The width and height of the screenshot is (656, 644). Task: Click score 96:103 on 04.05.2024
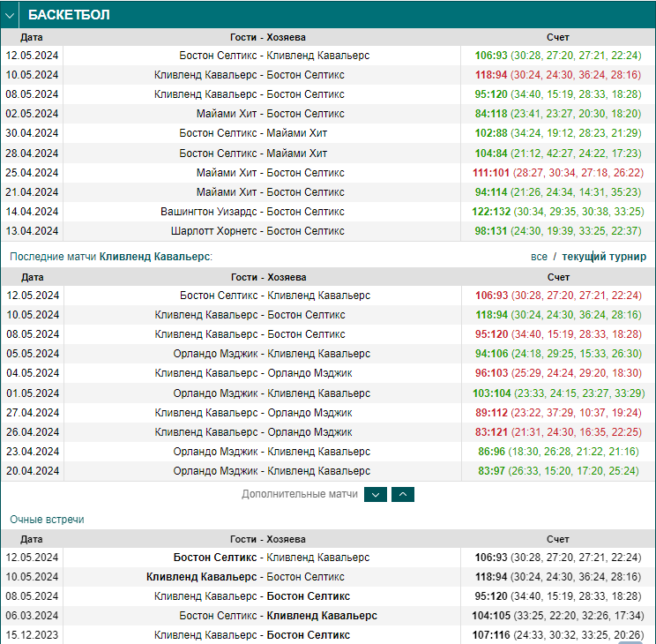tap(492, 373)
